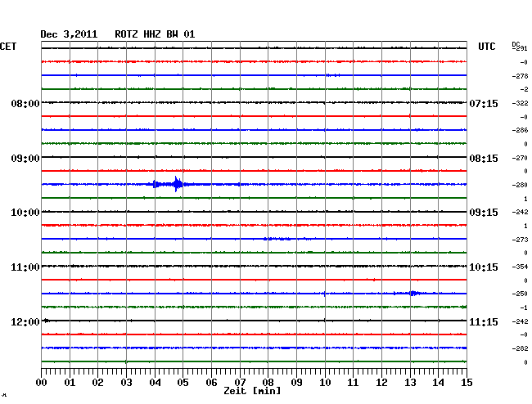Select the CET time label "09:00"

(25, 159)
